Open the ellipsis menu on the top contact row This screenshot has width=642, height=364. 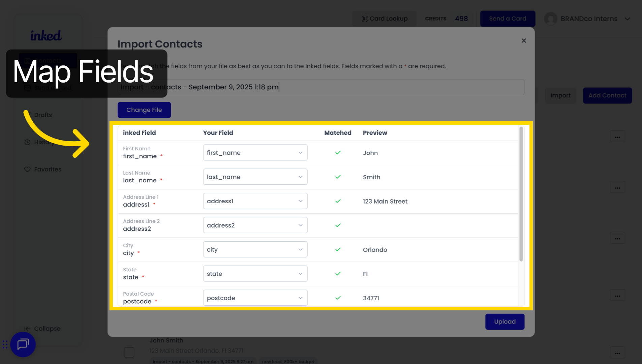(617, 136)
